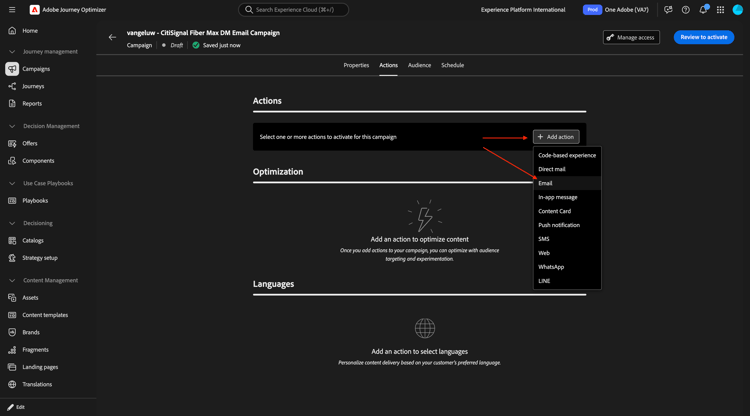Select Web action
The image size is (750, 416).
tap(567, 253)
